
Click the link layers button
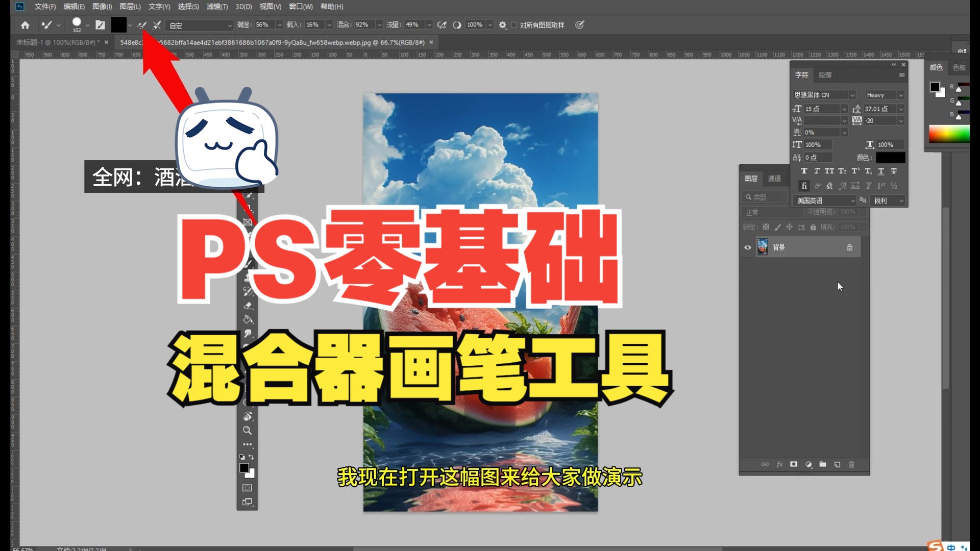coord(765,464)
